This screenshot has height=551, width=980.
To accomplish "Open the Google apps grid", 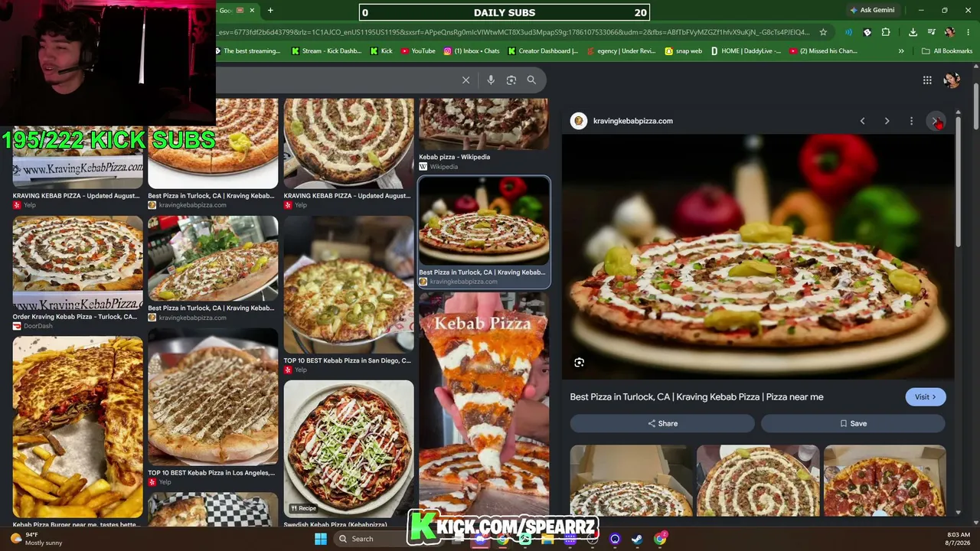I will click(927, 80).
